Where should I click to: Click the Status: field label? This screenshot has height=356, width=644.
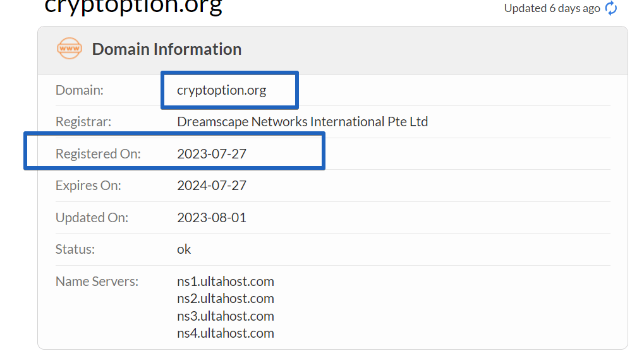[x=75, y=249]
